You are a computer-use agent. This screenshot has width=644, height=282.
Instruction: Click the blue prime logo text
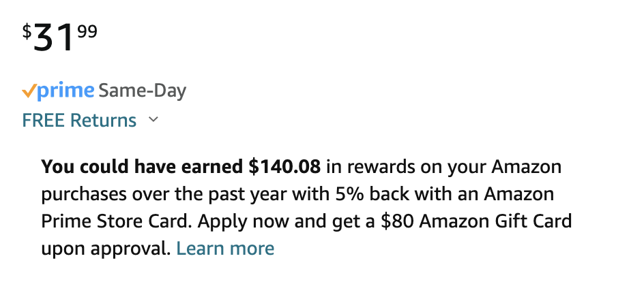[x=65, y=91]
